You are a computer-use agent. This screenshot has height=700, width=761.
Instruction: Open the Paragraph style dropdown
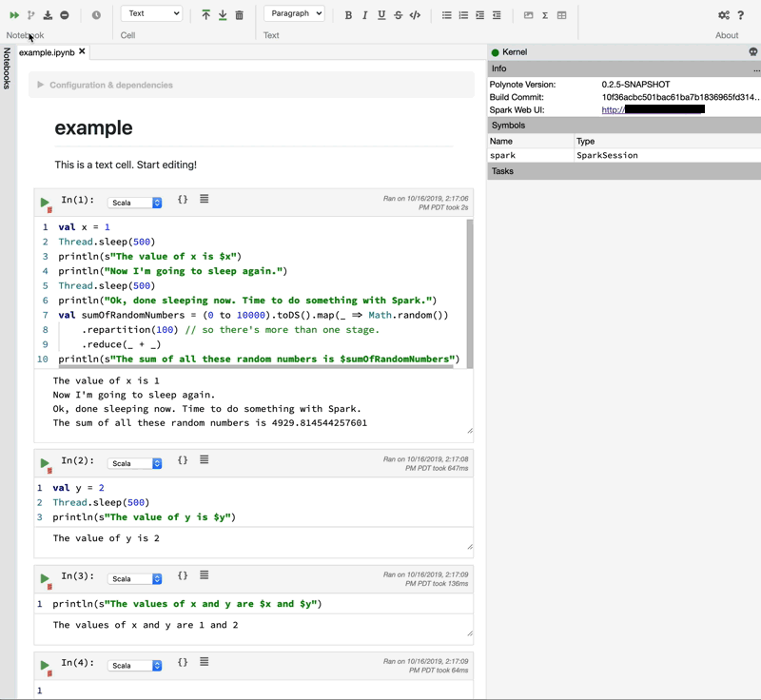[x=294, y=13]
